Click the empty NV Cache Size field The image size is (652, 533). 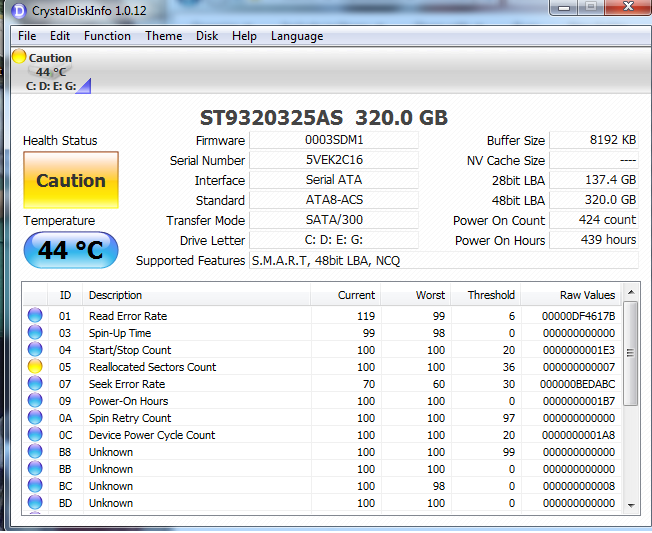click(594, 160)
